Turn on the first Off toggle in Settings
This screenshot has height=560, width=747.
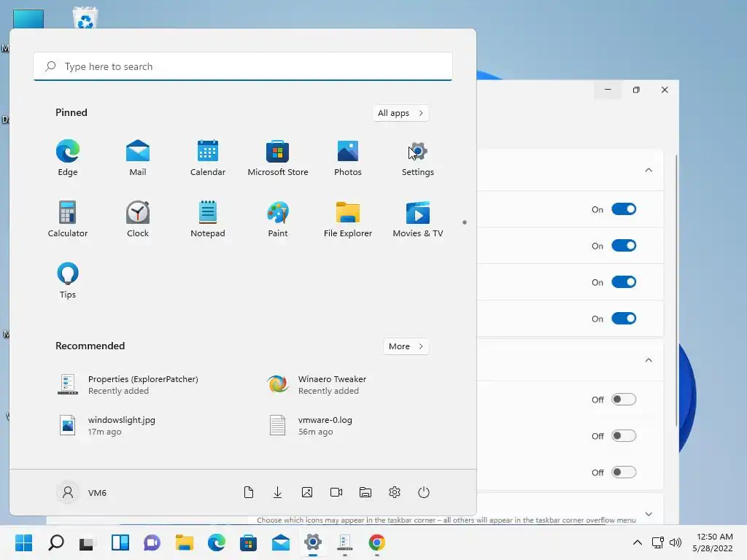[x=624, y=400]
